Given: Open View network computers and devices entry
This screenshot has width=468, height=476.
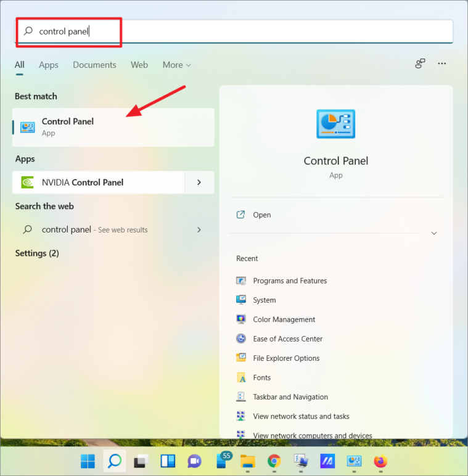Looking at the screenshot, I should (313, 435).
